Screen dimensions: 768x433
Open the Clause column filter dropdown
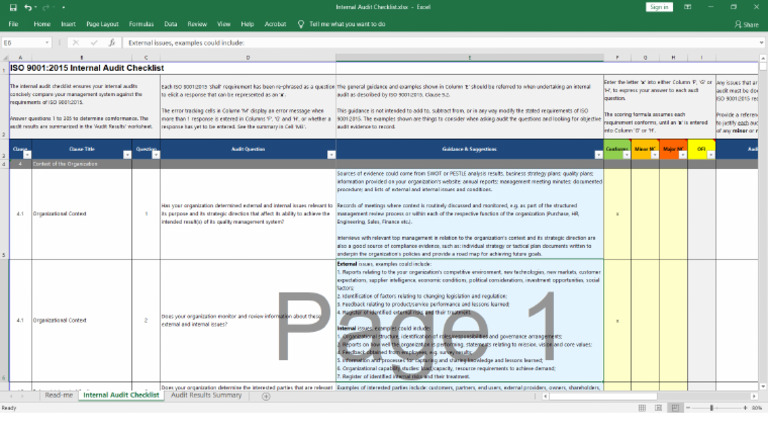point(27,155)
